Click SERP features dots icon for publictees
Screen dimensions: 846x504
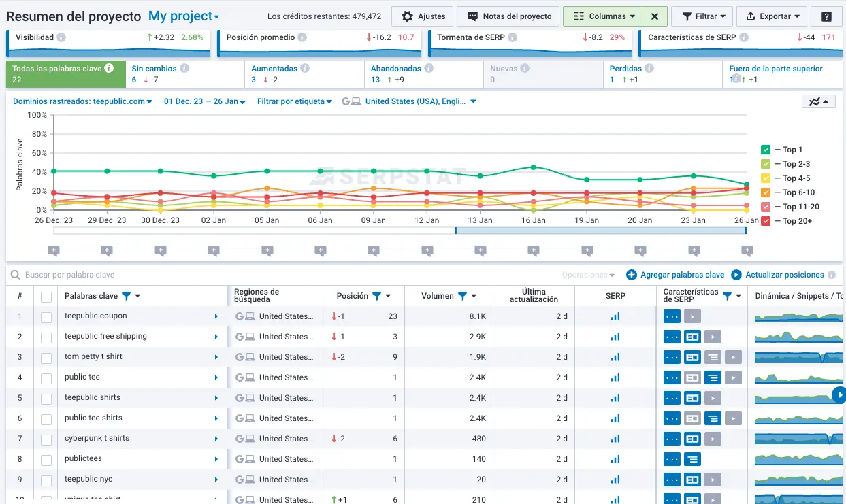pyautogui.click(x=672, y=459)
